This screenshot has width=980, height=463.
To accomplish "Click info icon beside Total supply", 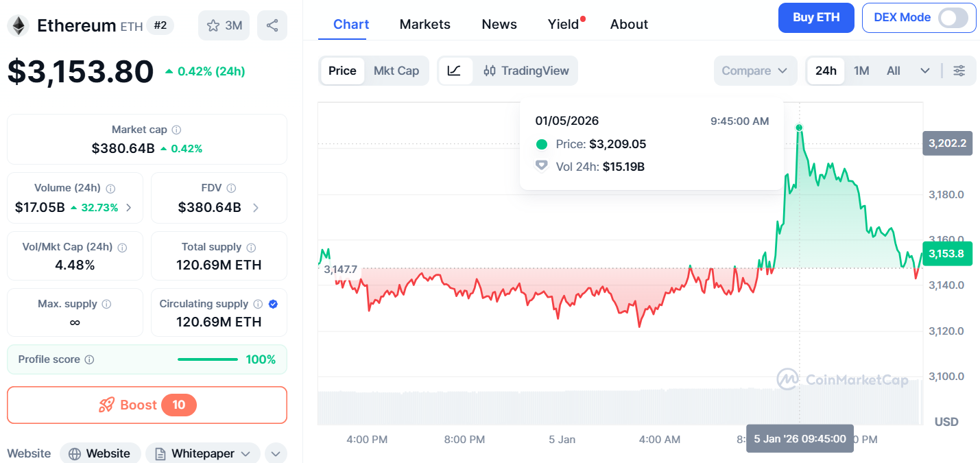I will (251, 247).
